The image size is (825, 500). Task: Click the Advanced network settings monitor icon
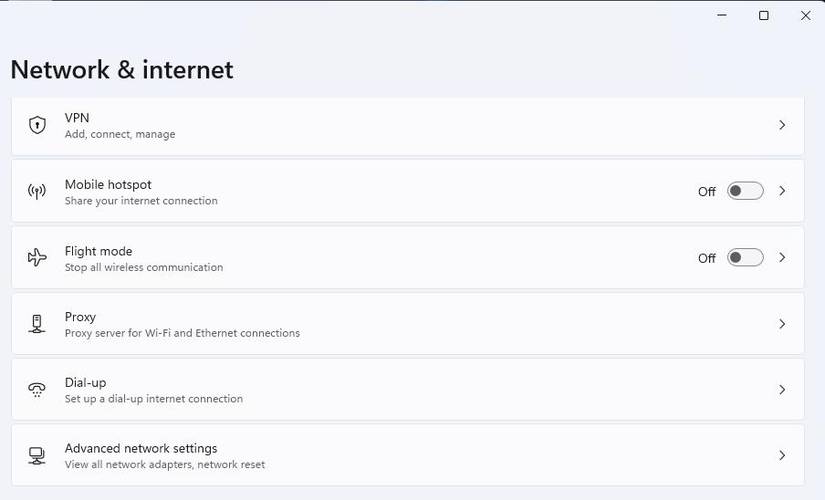[x=37, y=456]
